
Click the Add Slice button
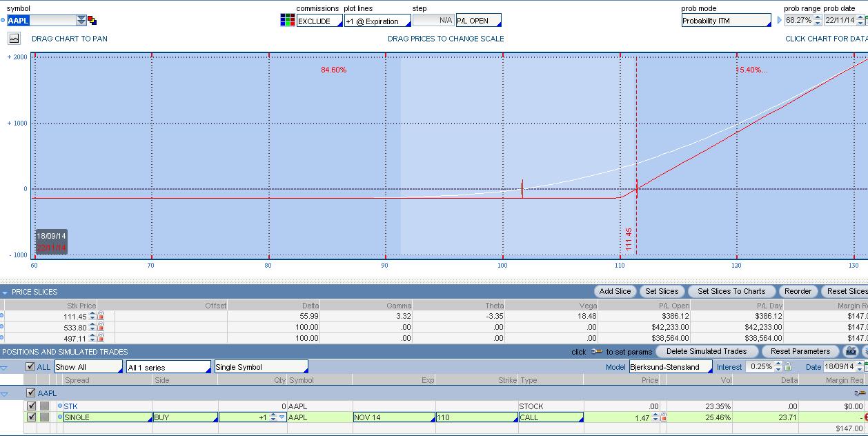pos(615,291)
